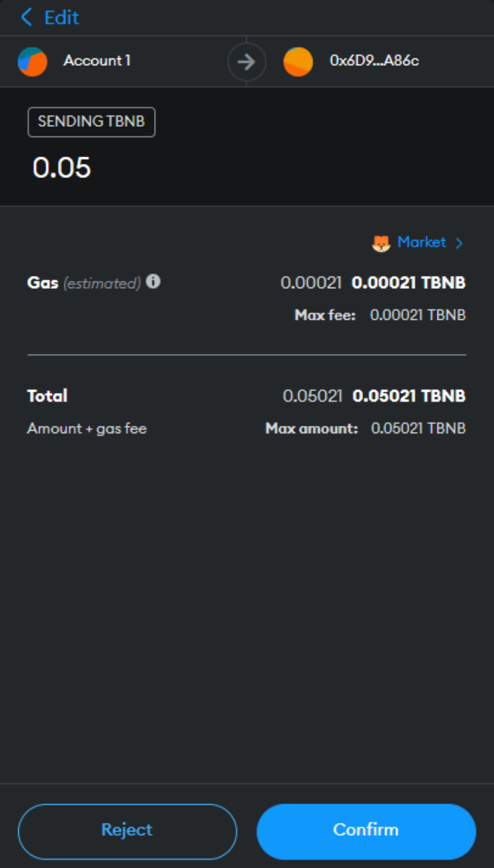Click the SENDING TBNB badge
494x868 pixels.
(91, 122)
